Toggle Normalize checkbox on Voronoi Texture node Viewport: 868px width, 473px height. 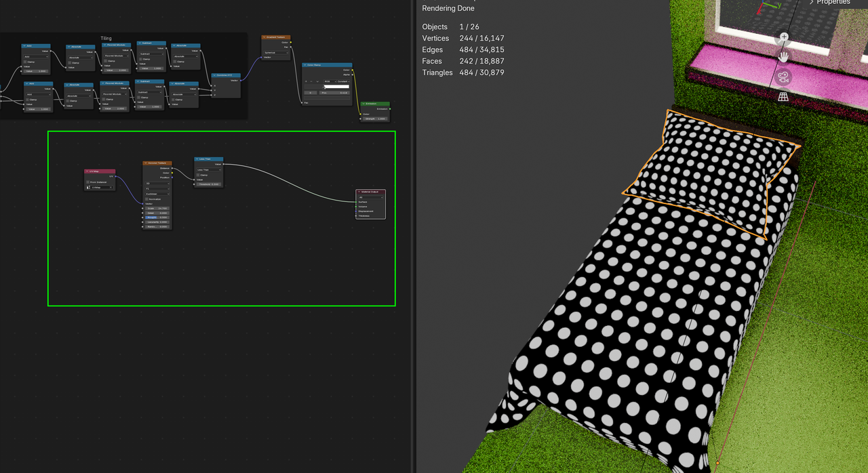[x=147, y=199]
